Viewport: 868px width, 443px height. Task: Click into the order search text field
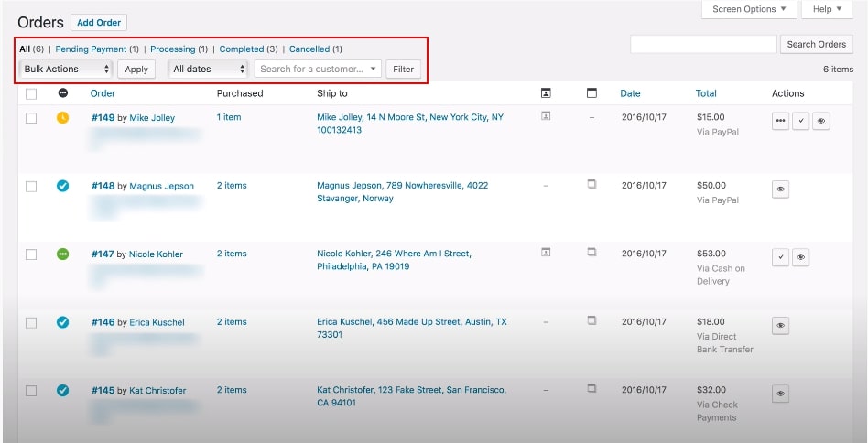pyautogui.click(x=703, y=44)
